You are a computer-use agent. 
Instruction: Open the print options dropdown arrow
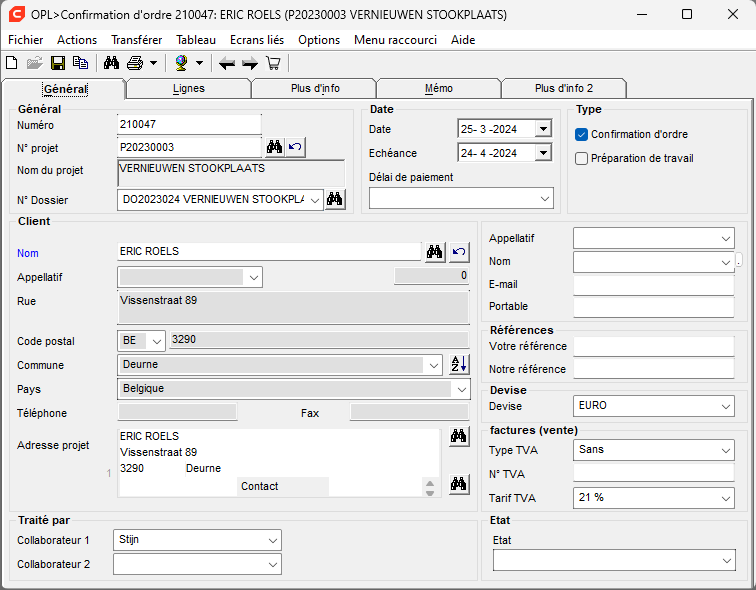point(153,63)
